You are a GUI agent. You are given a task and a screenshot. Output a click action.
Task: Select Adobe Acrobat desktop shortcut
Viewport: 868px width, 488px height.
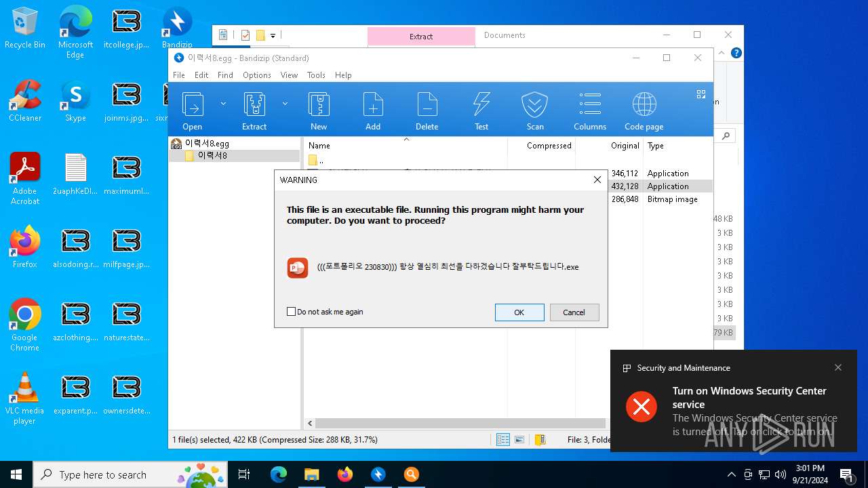coord(25,179)
